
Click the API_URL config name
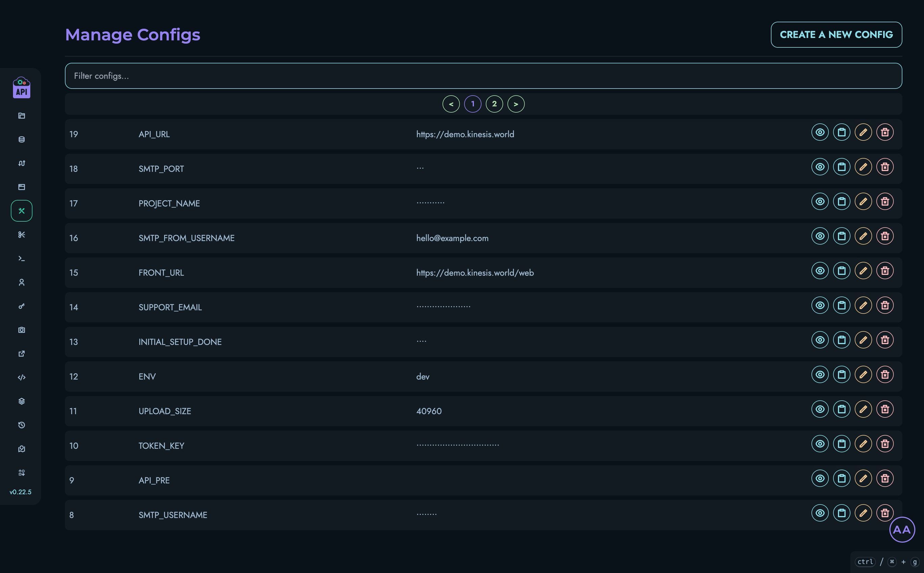[x=154, y=134]
